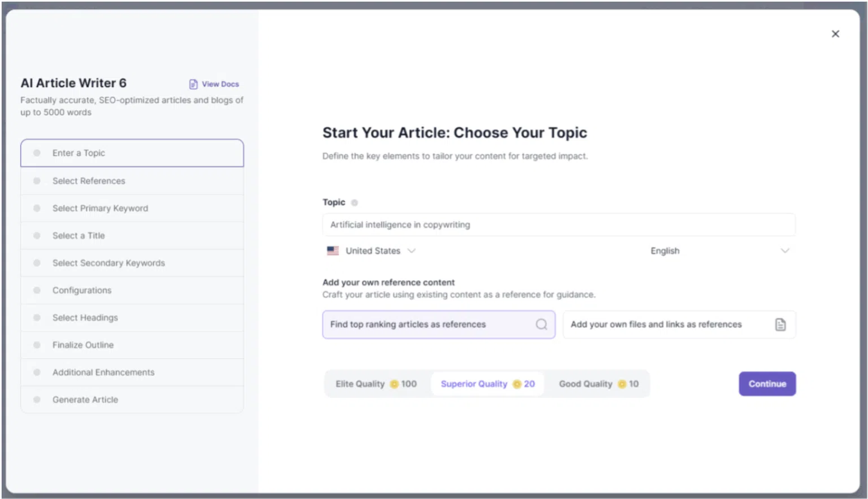This screenshot has height=499, width=868.
Task: Click the Topic text field
Action: point(558,225)
